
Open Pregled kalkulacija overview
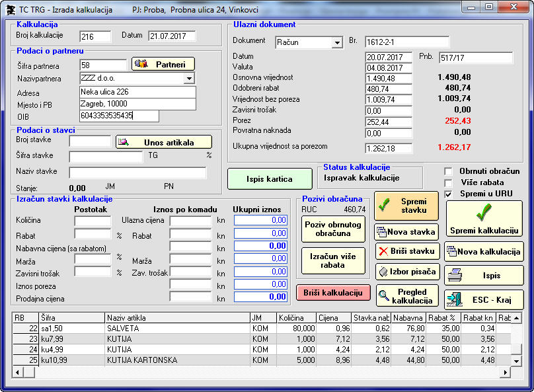(x=406, y=296)
